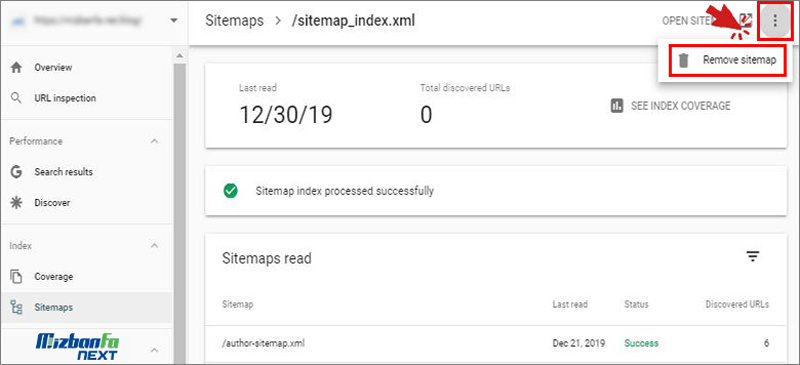The image size is (800, 365).
Task: Click the open-in-new-tab icon in header
Action: click(746, 20)
